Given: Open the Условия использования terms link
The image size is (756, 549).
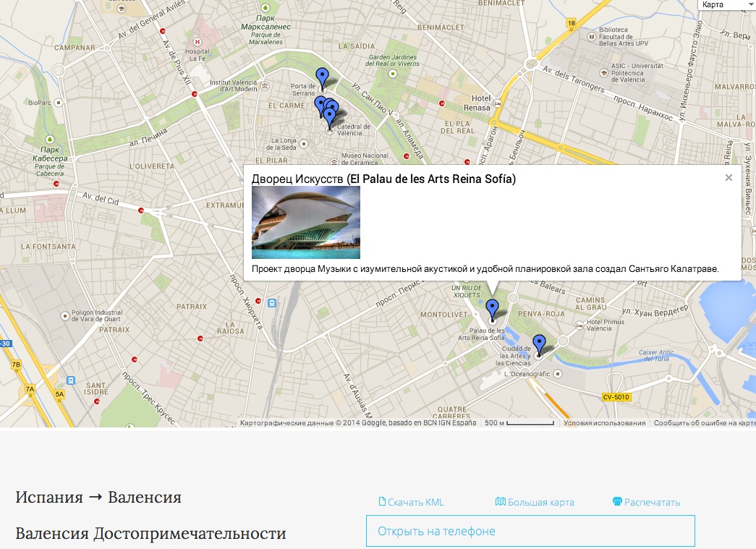Looking at the screenshot, I should [x=605, y=422].
